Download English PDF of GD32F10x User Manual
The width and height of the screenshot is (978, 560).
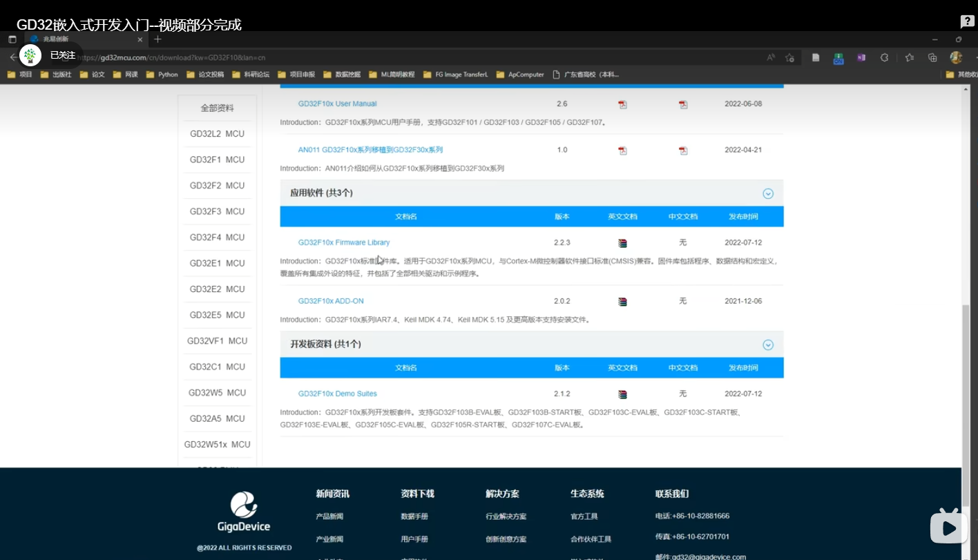pos(622,104)
